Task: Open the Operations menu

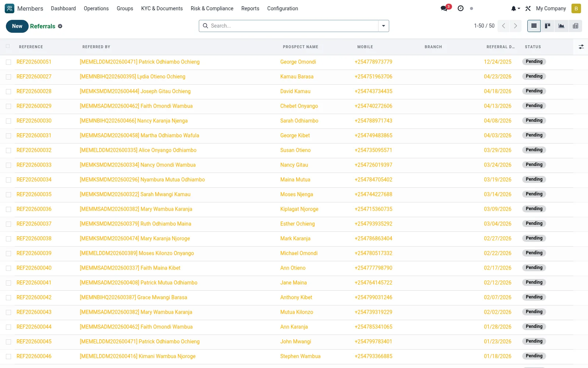Action: [x=96, y=8]
